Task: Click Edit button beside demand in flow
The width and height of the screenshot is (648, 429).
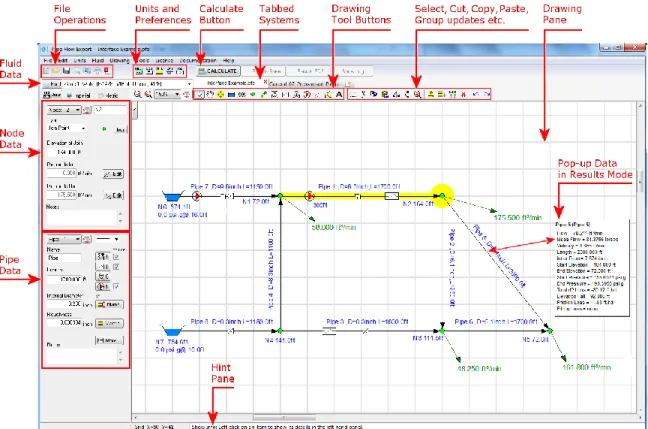Action: [113, 174]
